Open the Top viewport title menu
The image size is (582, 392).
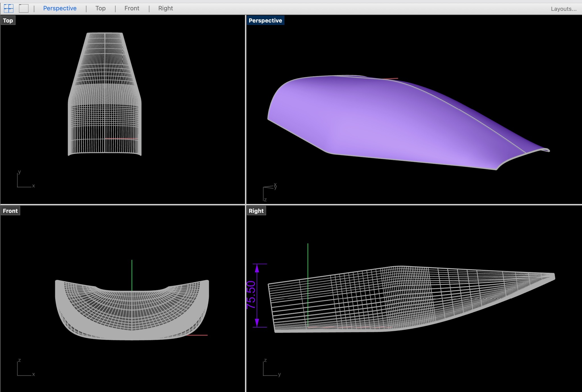point(8,20)
